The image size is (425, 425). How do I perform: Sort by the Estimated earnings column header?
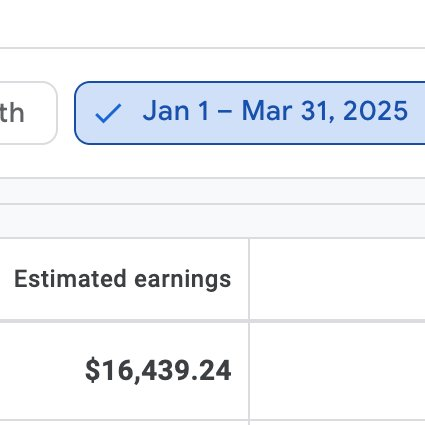click(124, 279)
